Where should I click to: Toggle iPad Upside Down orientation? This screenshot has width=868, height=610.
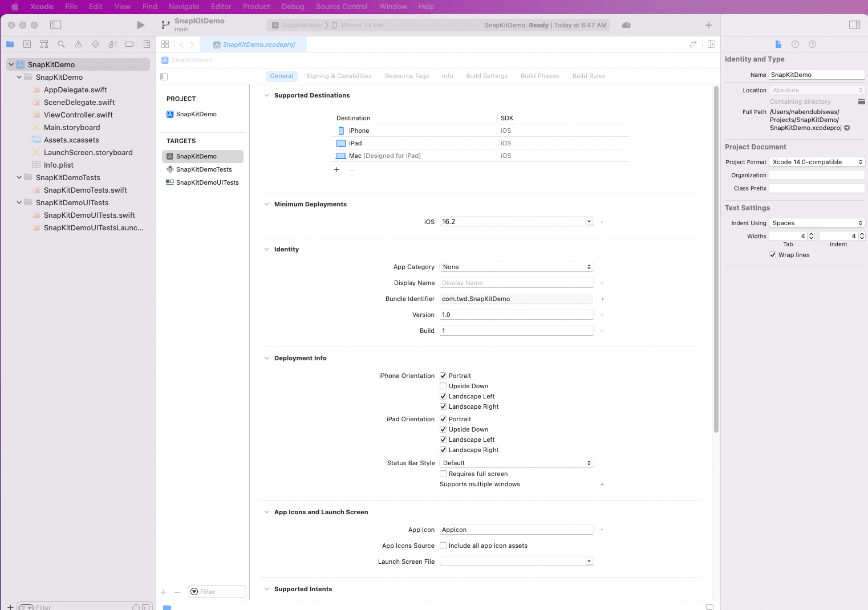(443, 429)
